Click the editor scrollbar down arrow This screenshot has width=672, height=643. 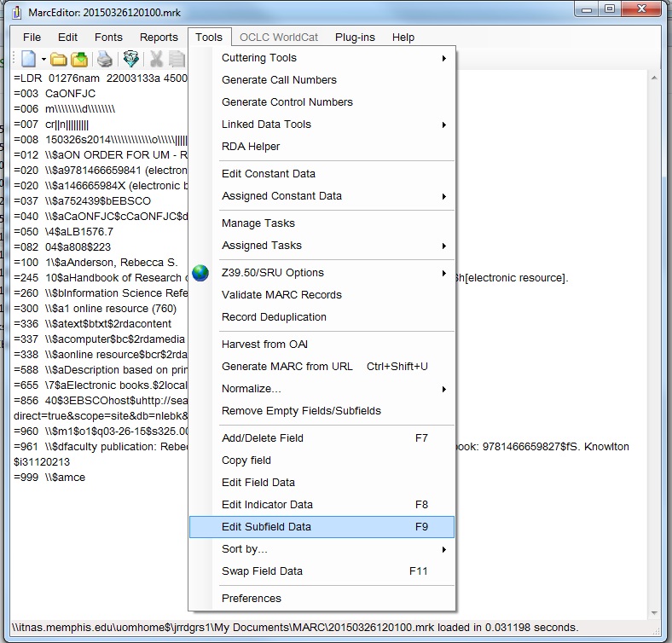coord(654,613)
